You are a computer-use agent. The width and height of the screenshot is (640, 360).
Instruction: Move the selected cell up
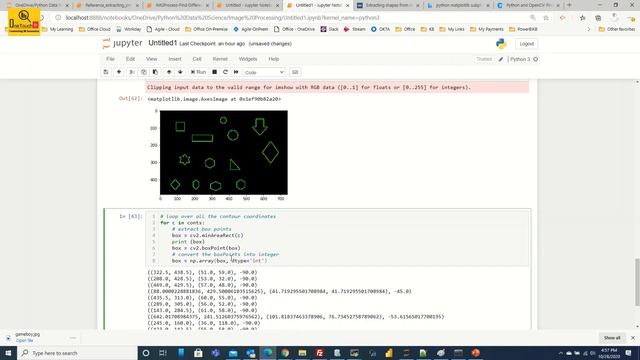pos(169,72)
